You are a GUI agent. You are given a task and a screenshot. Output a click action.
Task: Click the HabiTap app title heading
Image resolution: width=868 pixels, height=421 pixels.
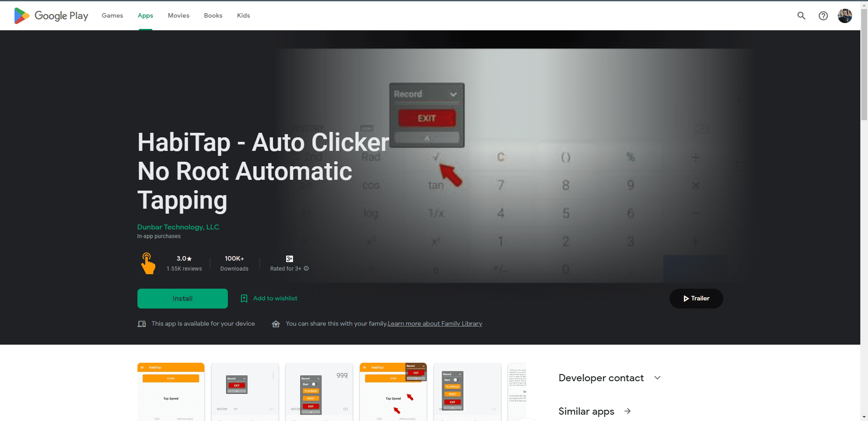tap(263, 171)
